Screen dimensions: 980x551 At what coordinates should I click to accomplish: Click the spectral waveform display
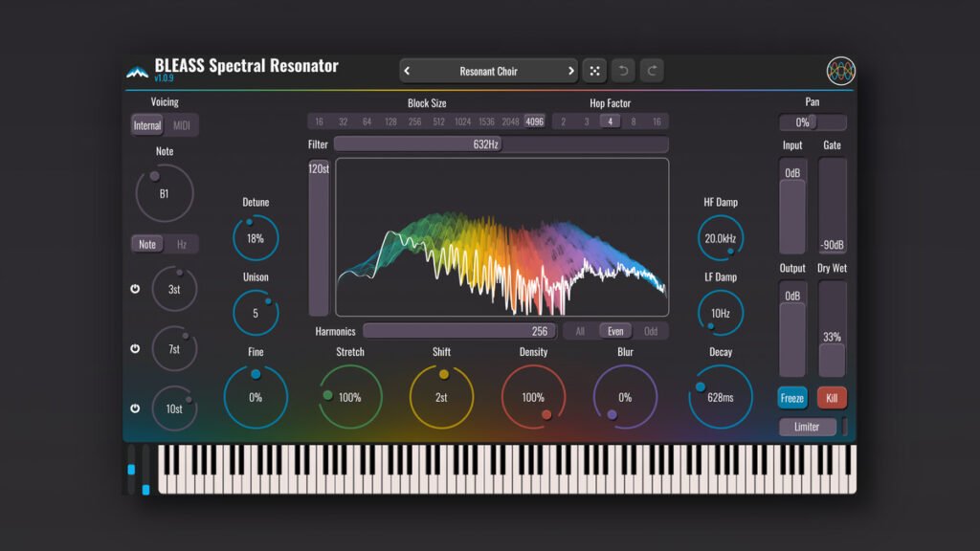tap(501, 237)
